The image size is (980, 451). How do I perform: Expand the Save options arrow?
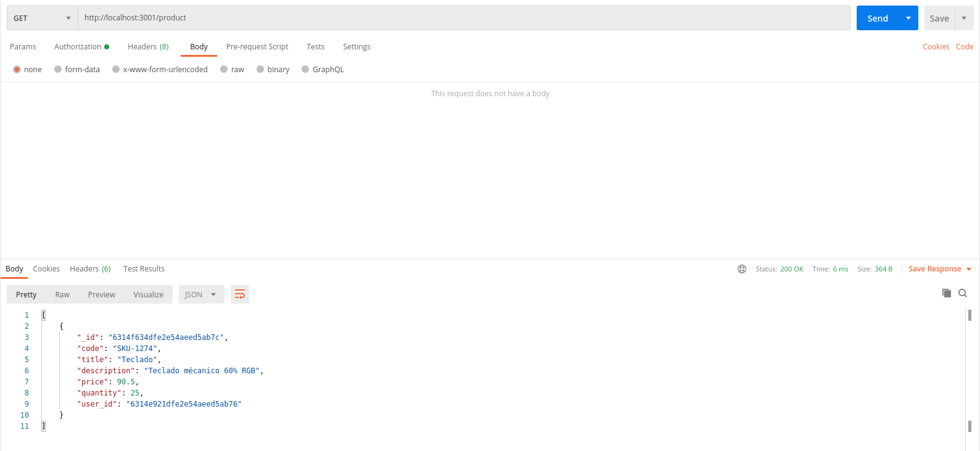pos(964,18)
